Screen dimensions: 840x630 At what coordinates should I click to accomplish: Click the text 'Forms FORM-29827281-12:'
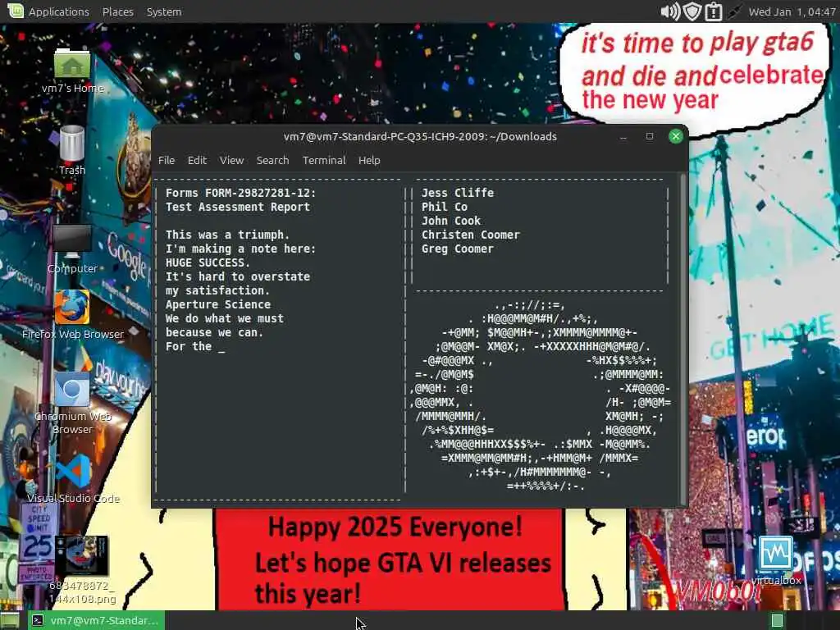pyautogui.click(x=240, y=193)
